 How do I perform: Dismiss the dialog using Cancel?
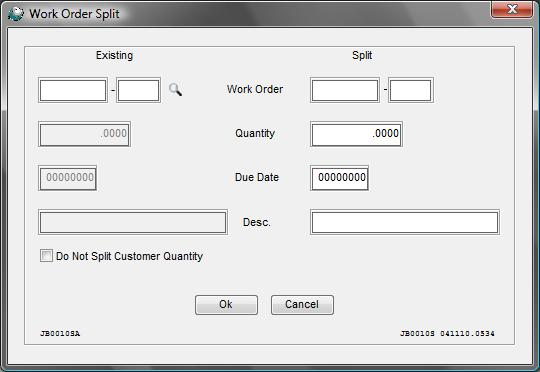point(302,304)
